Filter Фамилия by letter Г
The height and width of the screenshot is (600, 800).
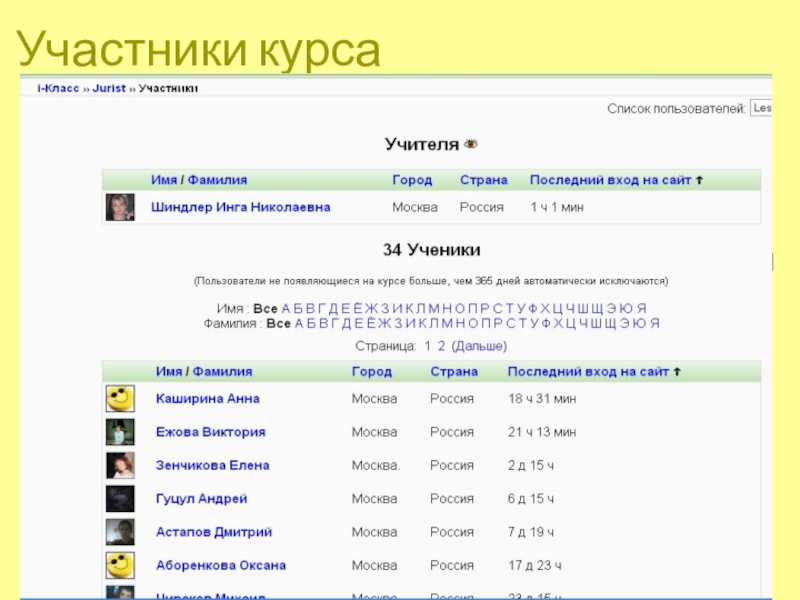tap(335, 323)
